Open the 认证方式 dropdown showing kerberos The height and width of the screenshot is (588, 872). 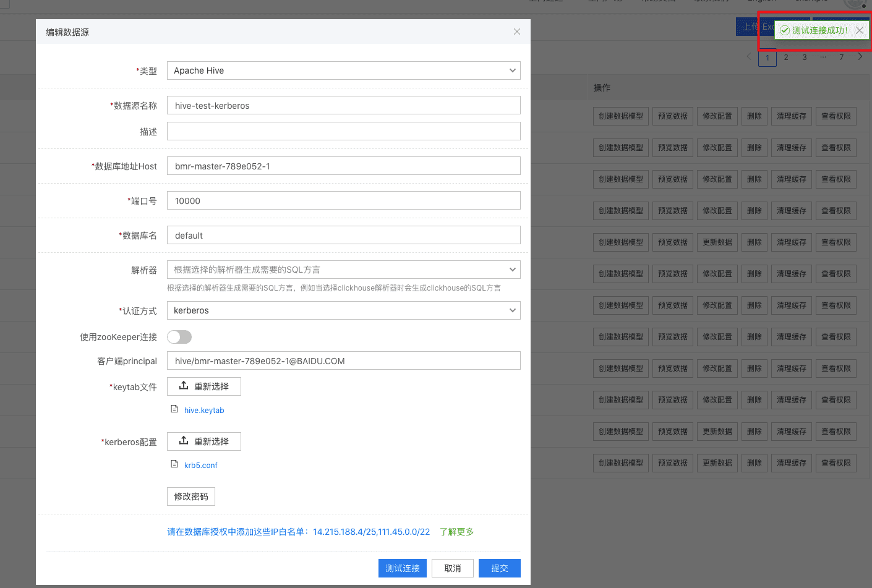pyautogui.click(x=344, y=310)
